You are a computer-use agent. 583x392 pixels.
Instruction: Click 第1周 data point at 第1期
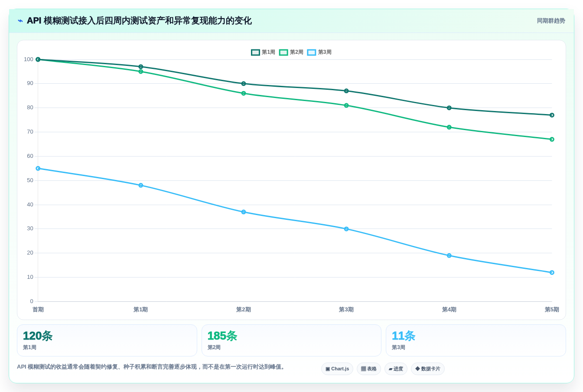(141, 67)
